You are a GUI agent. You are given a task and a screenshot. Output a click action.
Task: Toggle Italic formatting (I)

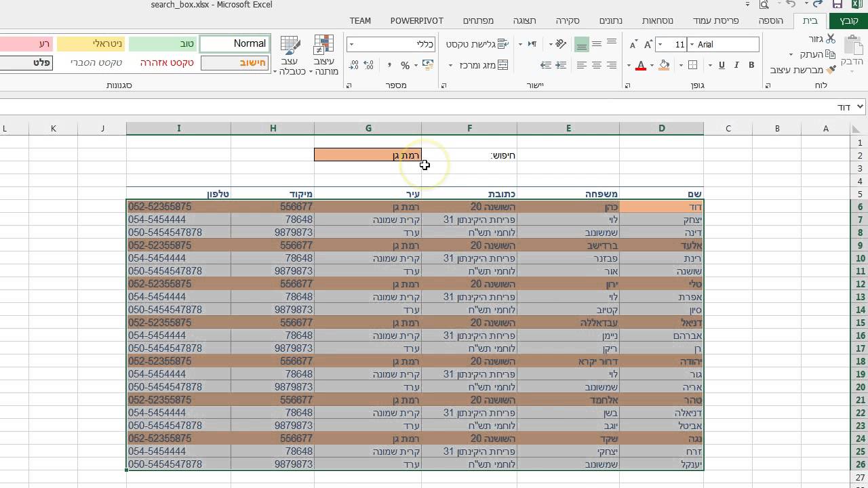coord(736,65)
